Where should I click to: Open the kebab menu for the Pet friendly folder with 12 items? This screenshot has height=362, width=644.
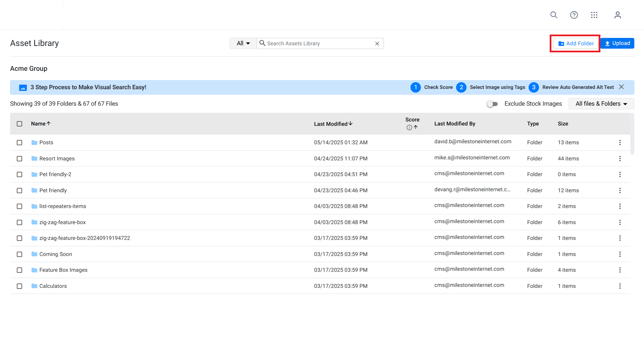[x=620, y=191]
